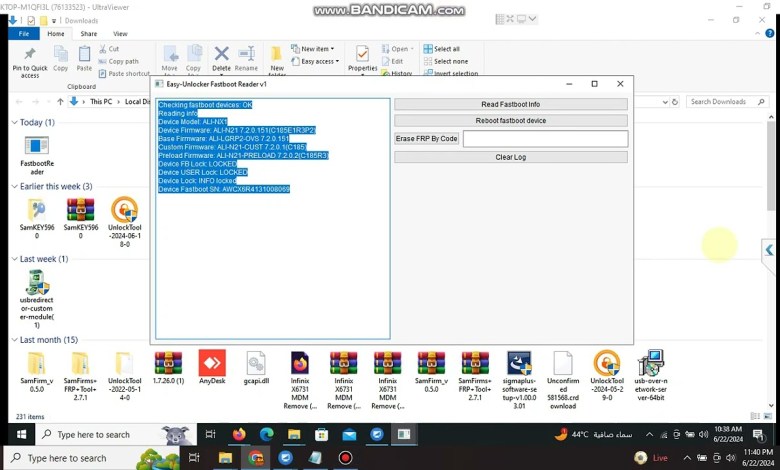The width and height of the screenshot is (780, 470).
Task: Switch to the Share ribbon tab
Action: coord(89,34)
